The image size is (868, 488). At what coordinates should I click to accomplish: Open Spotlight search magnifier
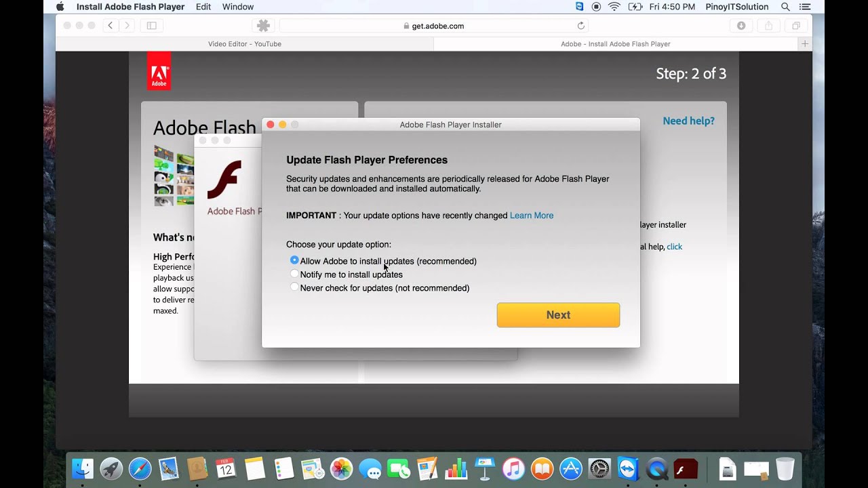point(785,7)
